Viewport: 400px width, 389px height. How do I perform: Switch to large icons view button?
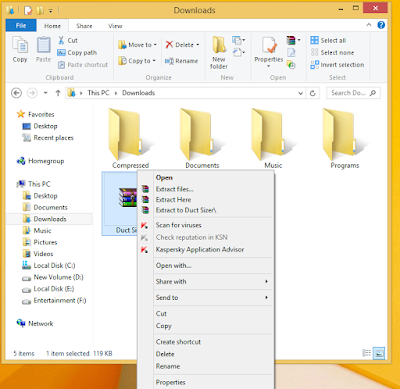point(379,353)
